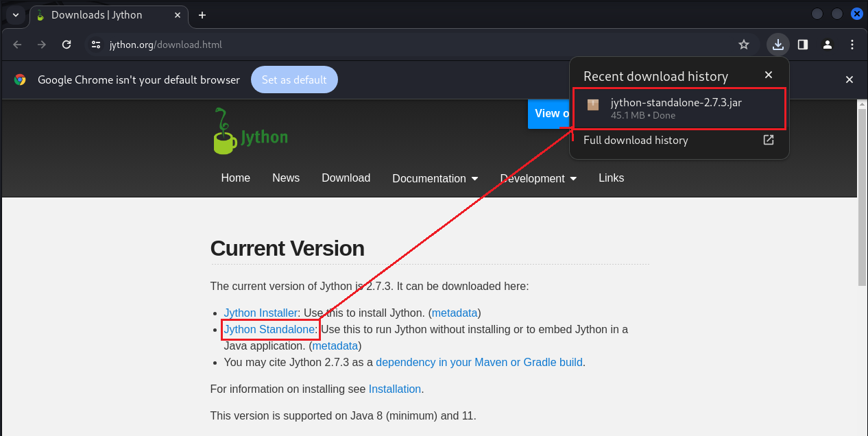Click the browser forward arrow
This screenshot has height=436, width=868.
(42, 45)
